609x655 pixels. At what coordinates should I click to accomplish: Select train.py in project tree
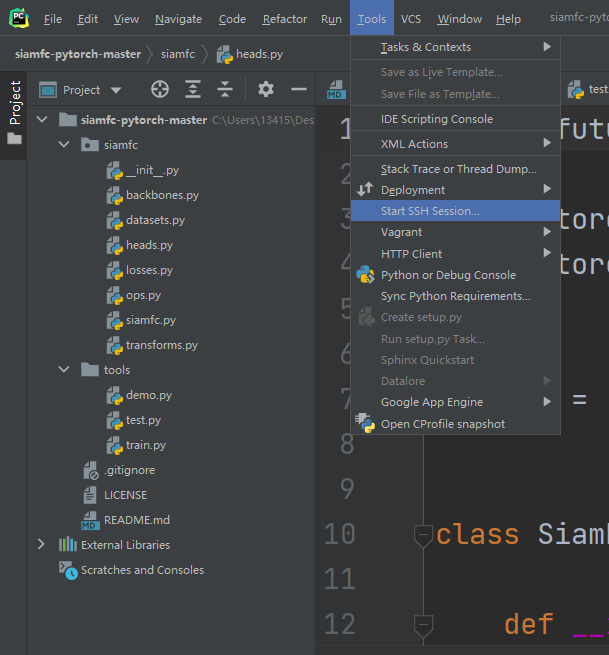(x=146, y=445)
